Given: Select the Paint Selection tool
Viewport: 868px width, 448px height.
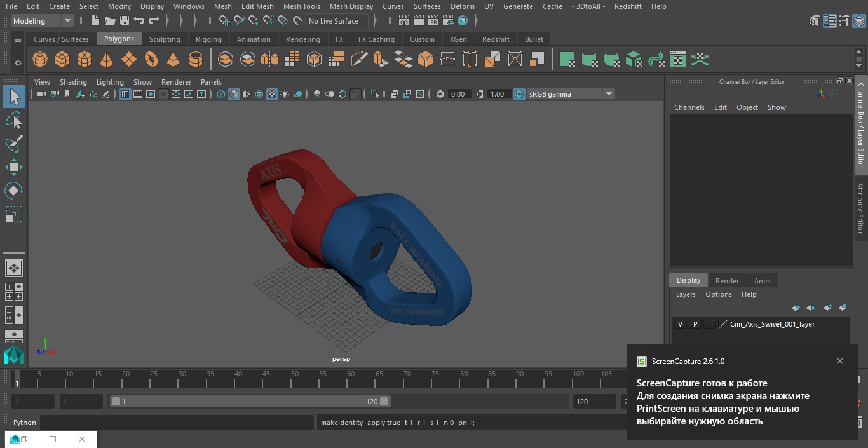Looking at the screenshot, I should coord(14,144).
